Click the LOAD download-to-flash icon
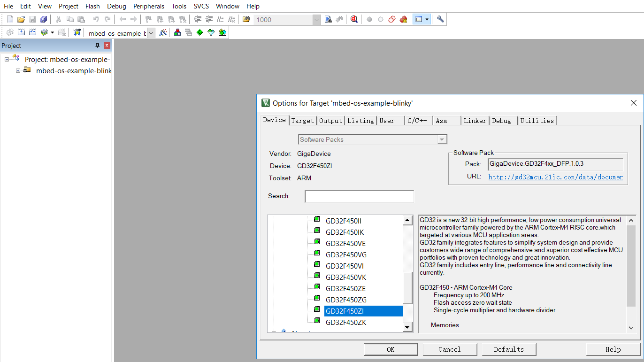Viewport: 644px width, 362px height. 77,32
